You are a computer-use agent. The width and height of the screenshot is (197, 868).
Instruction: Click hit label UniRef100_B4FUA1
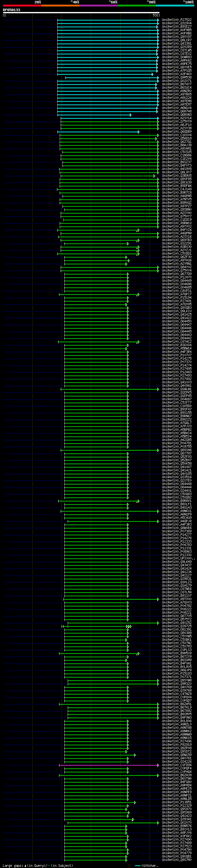(x=176, y=664)
